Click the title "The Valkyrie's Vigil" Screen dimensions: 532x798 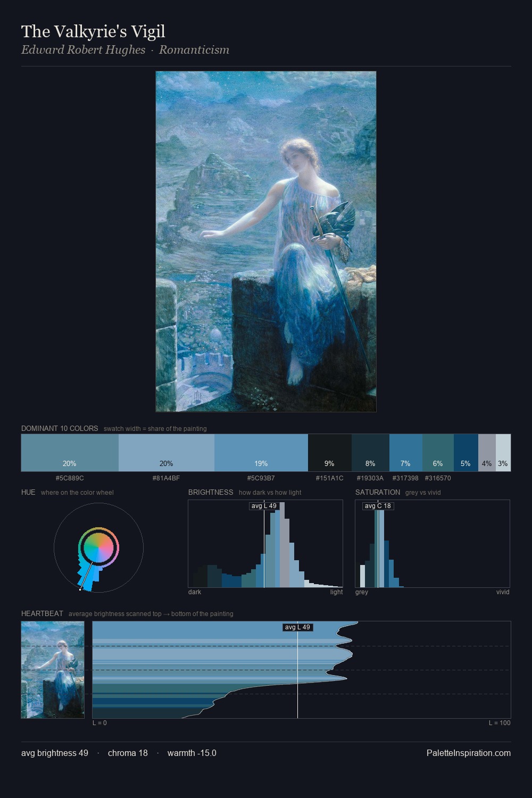coord(93,32)
